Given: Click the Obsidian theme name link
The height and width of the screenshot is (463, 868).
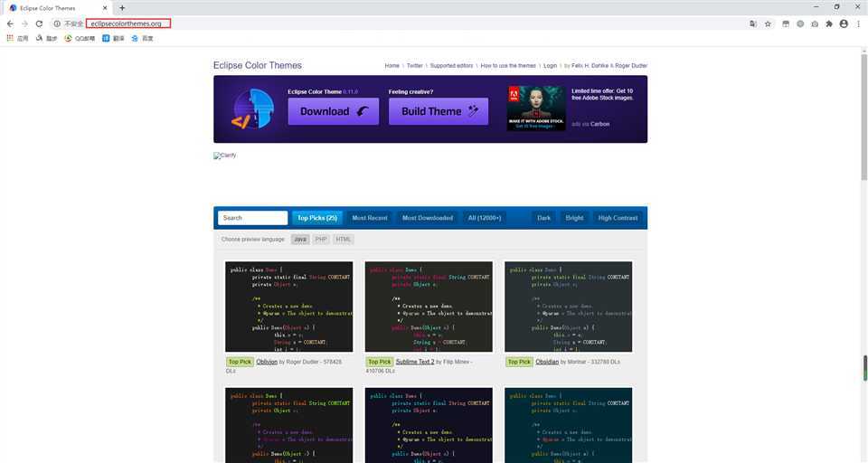Looking at the screenshot, I should click(547, 362).
